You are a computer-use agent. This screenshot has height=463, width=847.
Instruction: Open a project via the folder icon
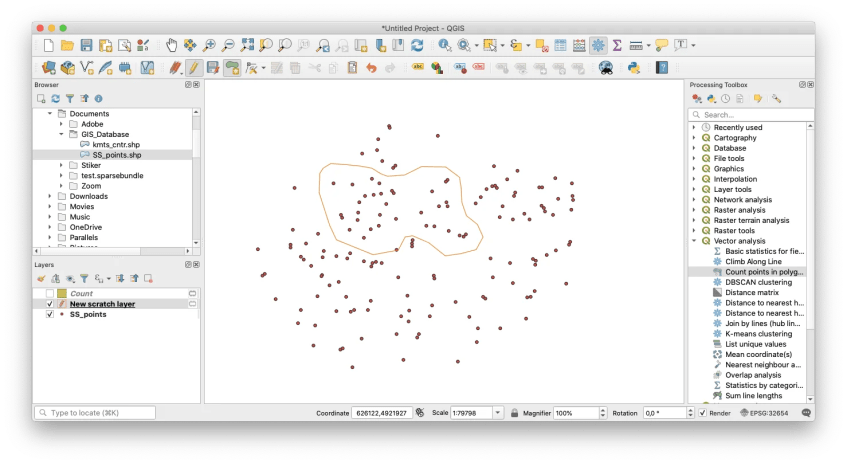pos(67,45)
